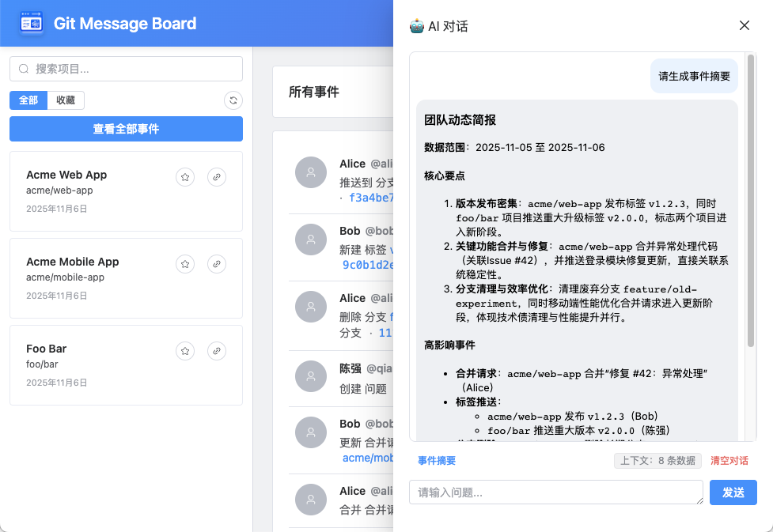Select the 全部 tab

(28, 100)
